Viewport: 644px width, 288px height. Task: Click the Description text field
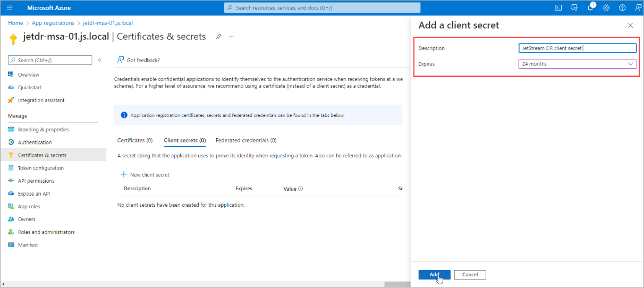577,48
